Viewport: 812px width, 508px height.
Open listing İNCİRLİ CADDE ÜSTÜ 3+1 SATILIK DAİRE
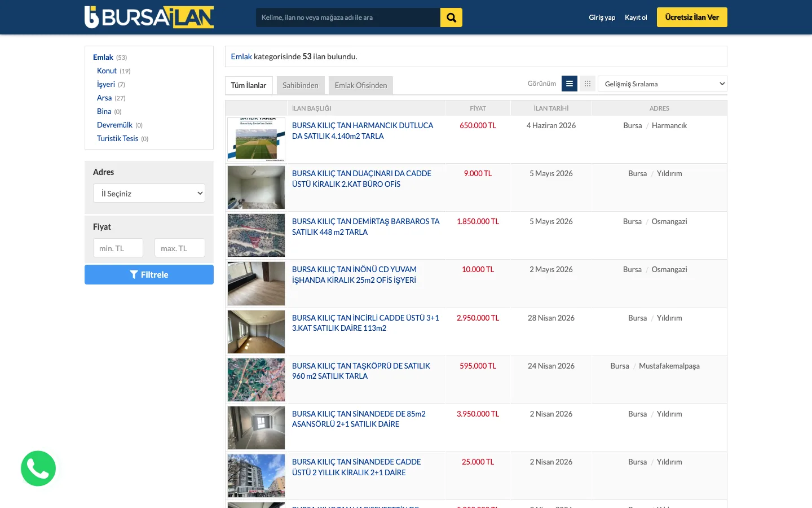pos(365,323)
